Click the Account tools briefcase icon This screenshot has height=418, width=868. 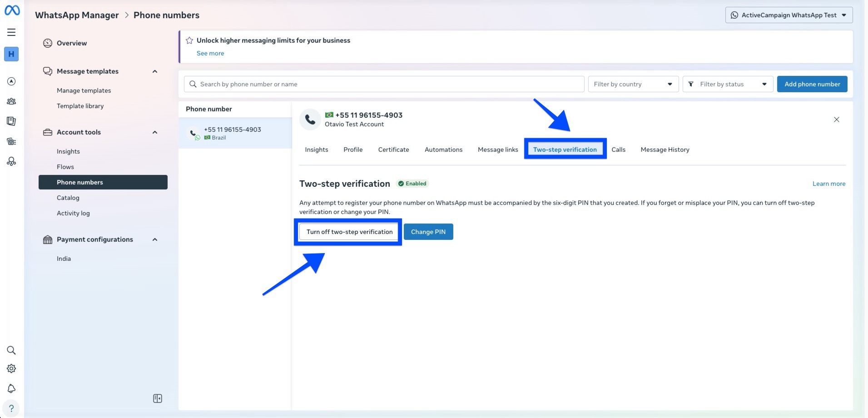point(48,132)
